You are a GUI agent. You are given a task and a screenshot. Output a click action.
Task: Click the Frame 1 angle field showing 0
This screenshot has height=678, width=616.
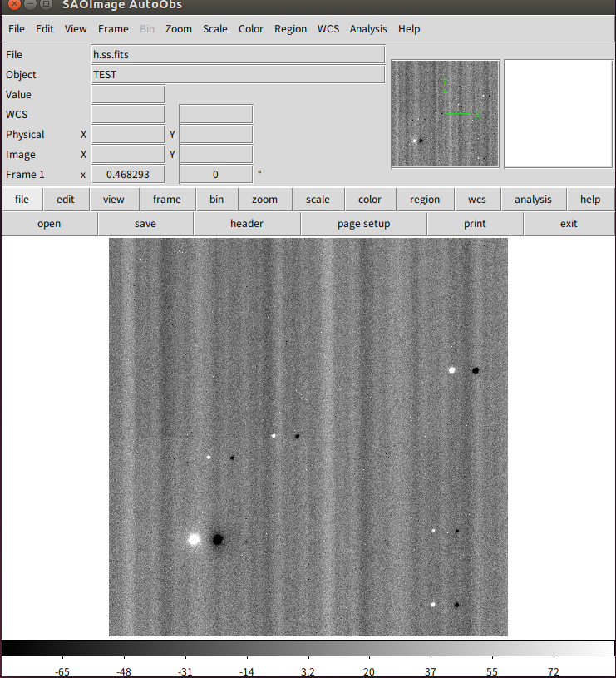tap(216, 174)
